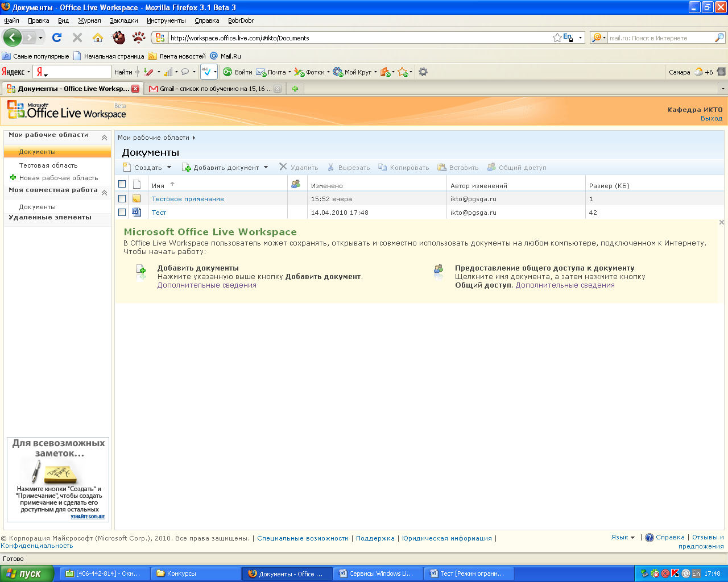Switch to the Конкурсы taskbar window
Viewport: 728px width, 582px height.
point(196,573)
